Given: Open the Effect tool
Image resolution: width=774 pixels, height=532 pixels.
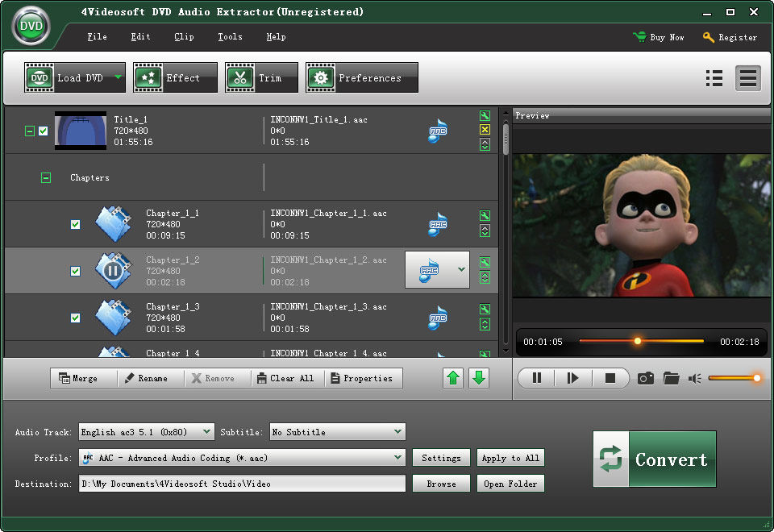Looking at the screenshot, I should 175,78.
